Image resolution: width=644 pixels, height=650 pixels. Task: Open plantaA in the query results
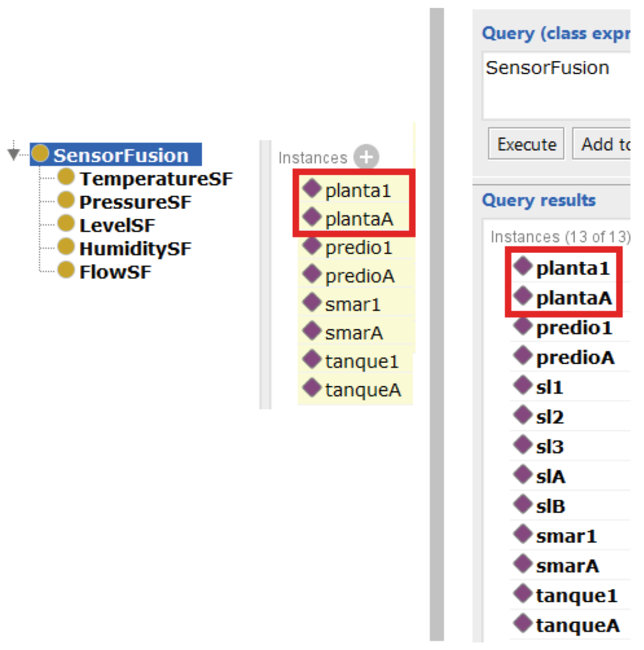click(574, 298)
